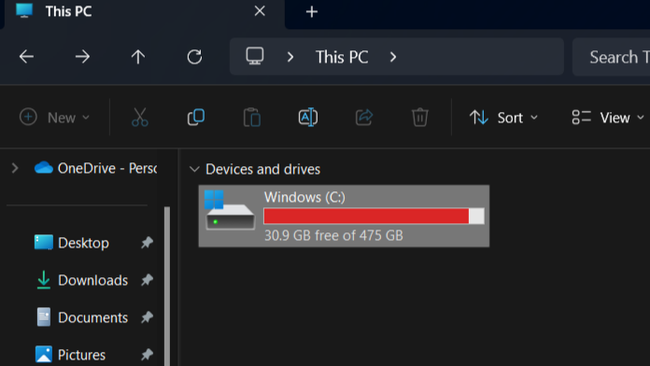This screenshot has height=366, width=650.
Task: Go forward with the right arrow
Action: [82, 56]
